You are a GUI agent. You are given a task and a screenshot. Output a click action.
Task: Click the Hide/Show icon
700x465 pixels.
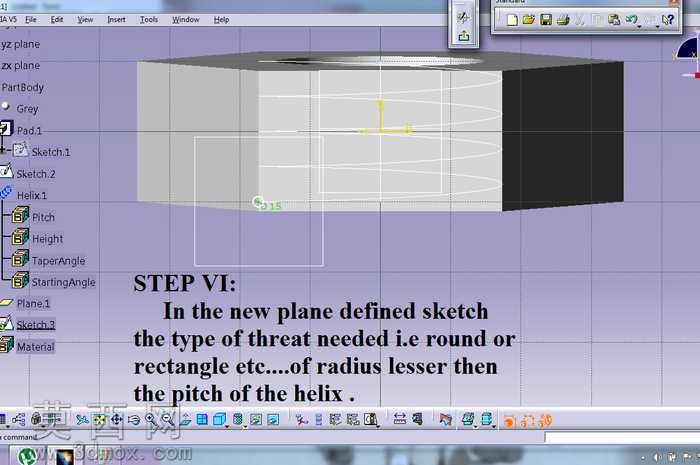pyautogui.click(x=256, y=419)
